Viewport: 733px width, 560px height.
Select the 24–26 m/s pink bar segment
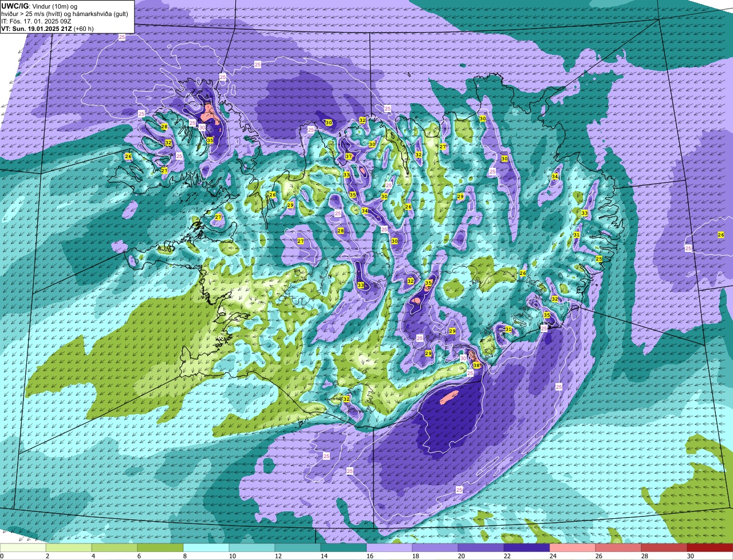tap(573, 547)
